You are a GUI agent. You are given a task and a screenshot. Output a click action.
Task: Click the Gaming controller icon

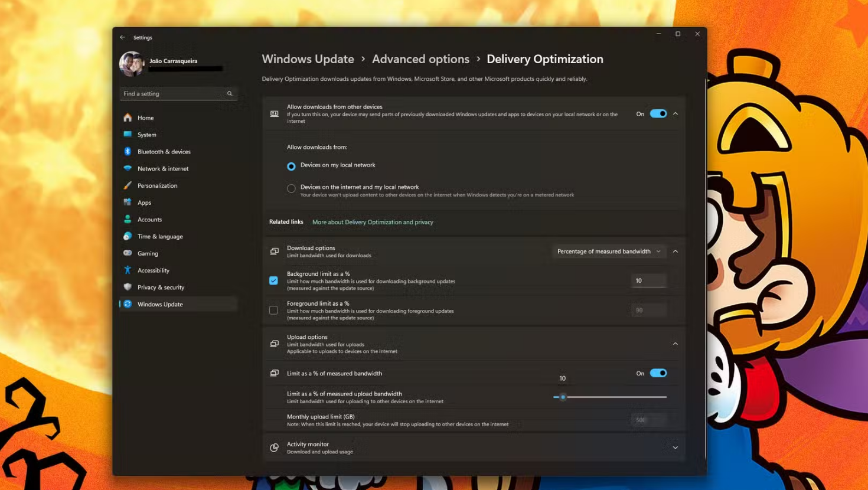coord(128,253)
